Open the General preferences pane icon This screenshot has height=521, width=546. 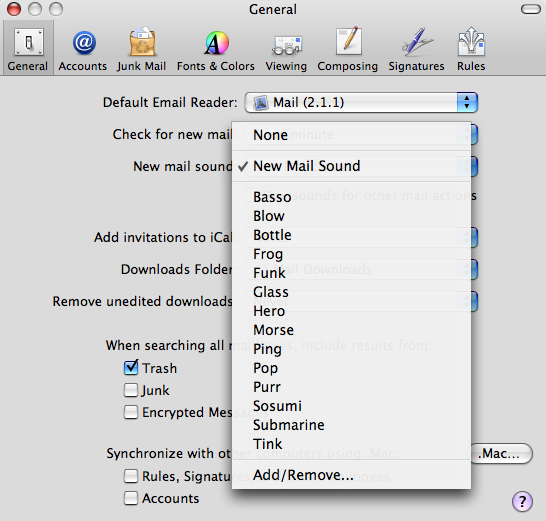point(28,48)
